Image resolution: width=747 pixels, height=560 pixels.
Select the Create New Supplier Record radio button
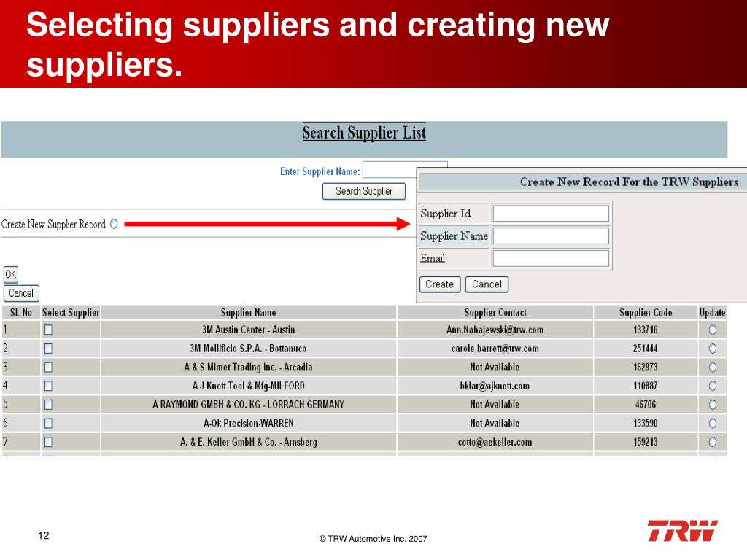click(x=114, y=224)
